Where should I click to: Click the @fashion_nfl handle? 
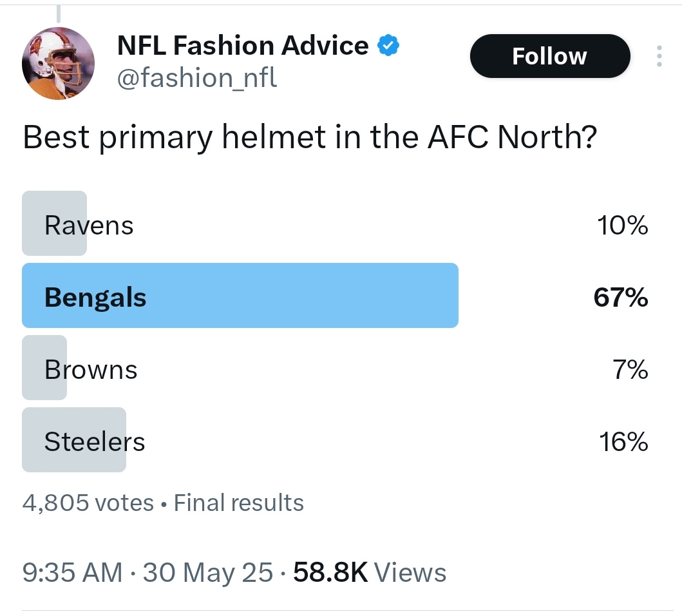pos(197,78)
